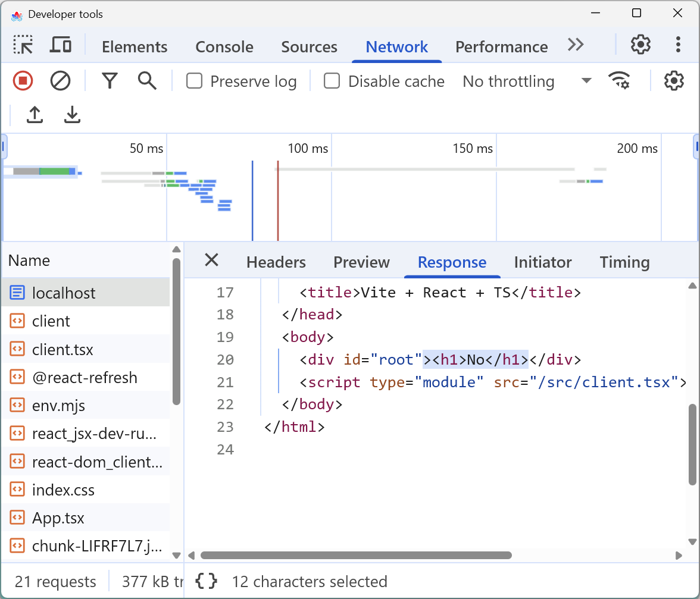This screenshot has height=599, width=700.
Task: Select the index.css request
Action: [86, 490]
